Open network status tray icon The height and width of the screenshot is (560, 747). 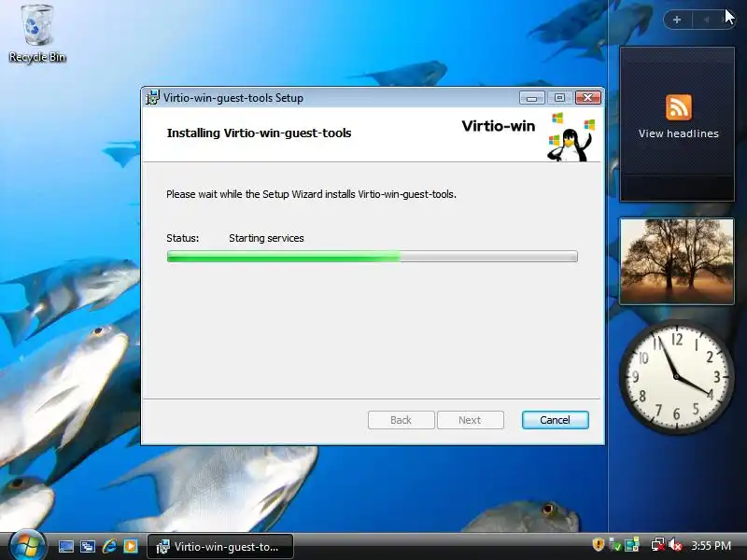coord(658,545)
